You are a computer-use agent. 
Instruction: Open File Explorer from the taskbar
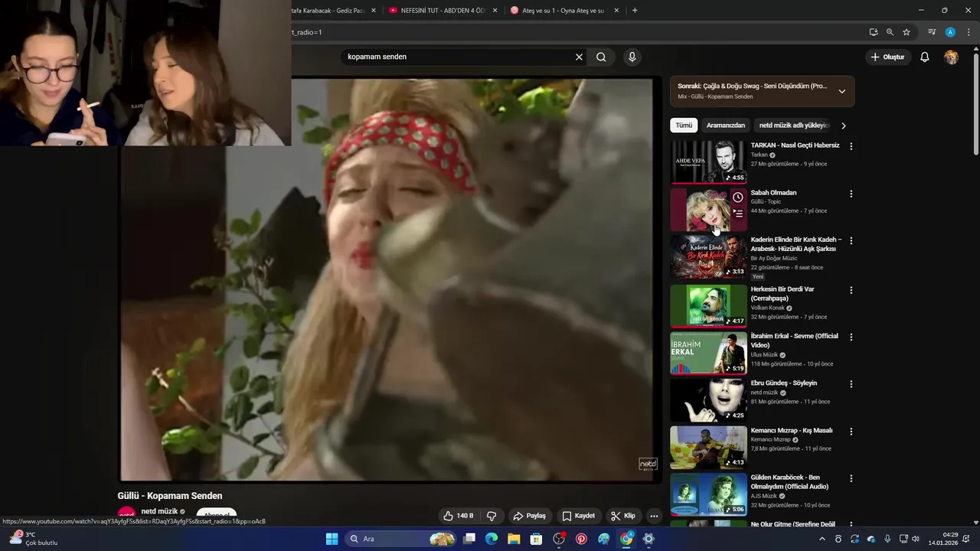point(513,539)
